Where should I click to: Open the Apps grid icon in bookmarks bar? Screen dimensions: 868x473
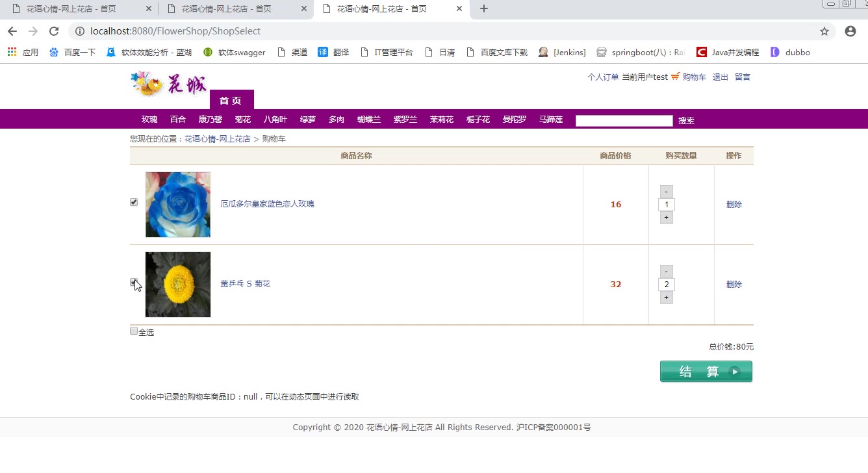pyautogui.click(x=12, y=52)
